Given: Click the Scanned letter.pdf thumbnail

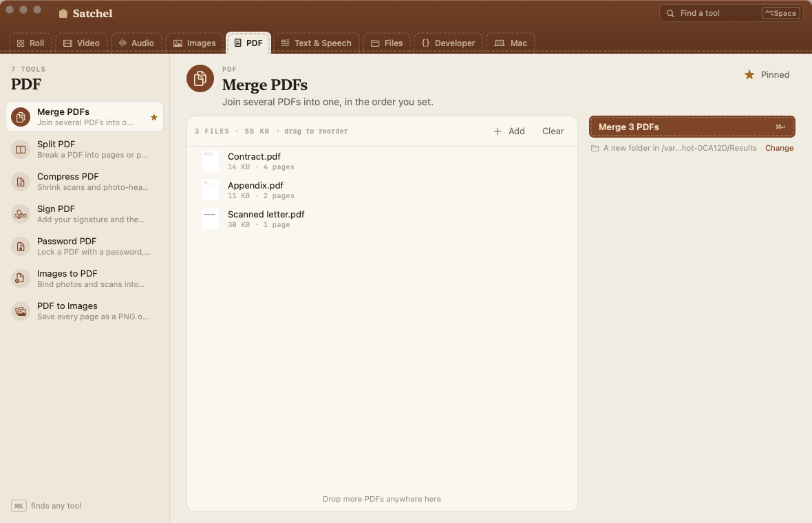Looking at the screenshot, I should click(211, 219).
